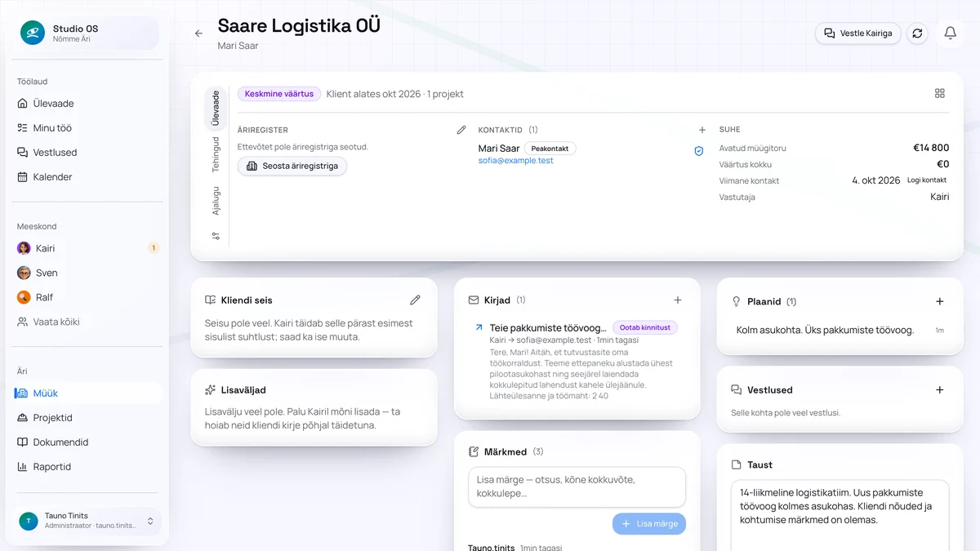
Task: Open Raportid in the sidebar
Action: pos(88,467)
